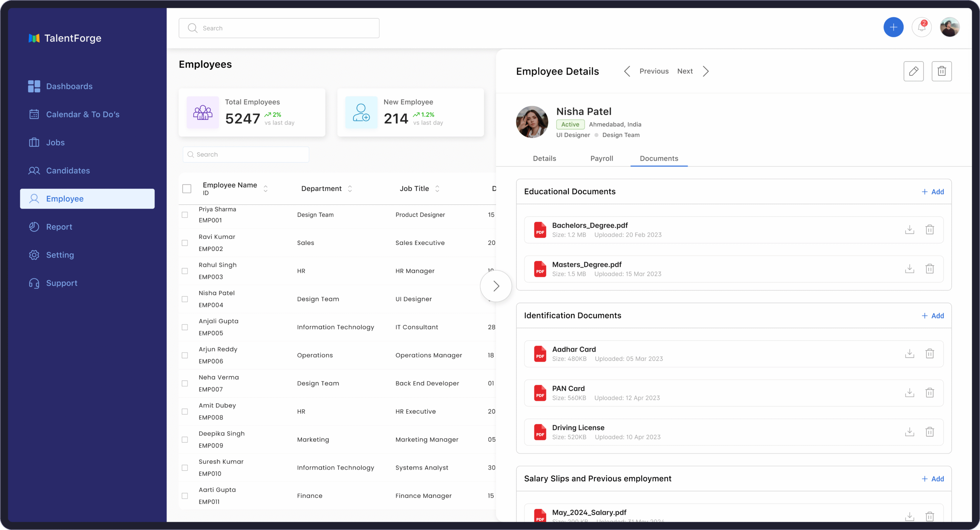Select employee ID EMP011

coord(209,502)
